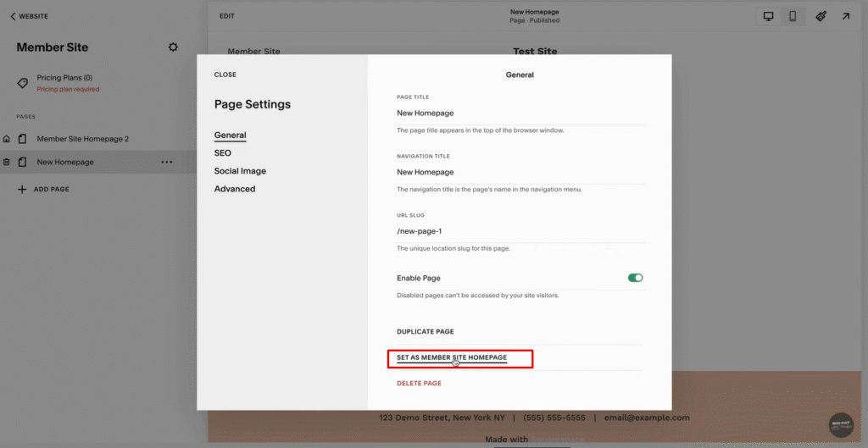Open the three-dot menu for New Homepage

[x=167, y=162]
